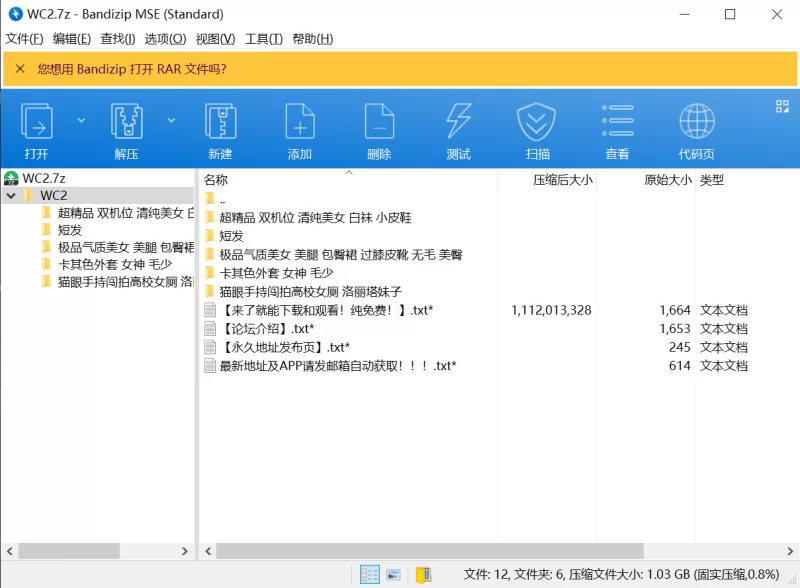Select WC2 folder in the tree
This screenshot has width=800, height=588.
[53, 195]
